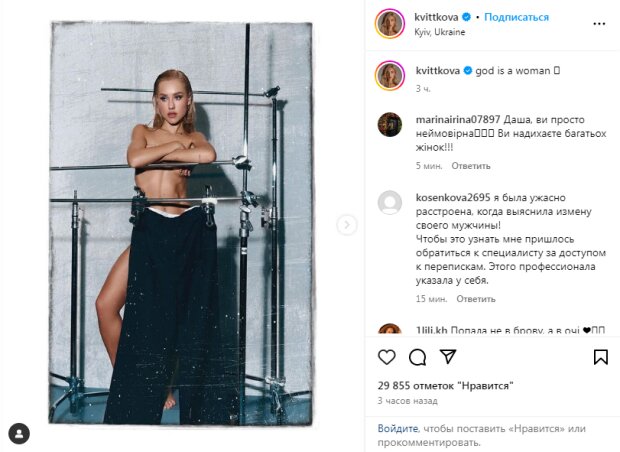
Task: Open marinairina07897's profile avatar
Action: point(389,124)
